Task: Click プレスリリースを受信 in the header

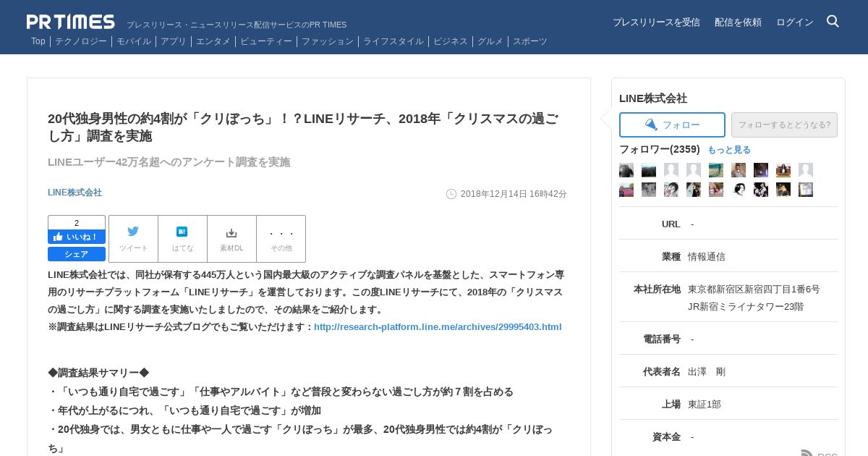Action: (656, 22)
